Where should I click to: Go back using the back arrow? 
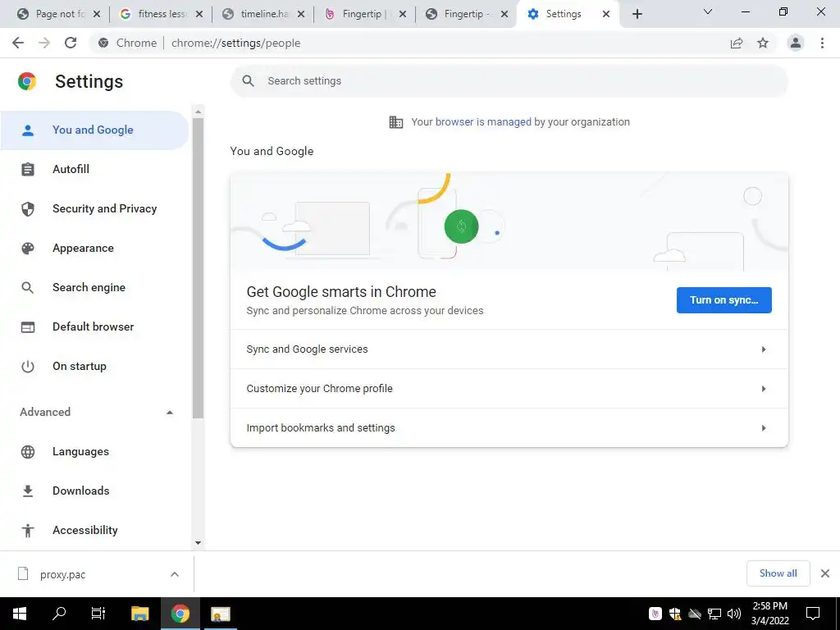pyautogui.click(x=18, y=43)
